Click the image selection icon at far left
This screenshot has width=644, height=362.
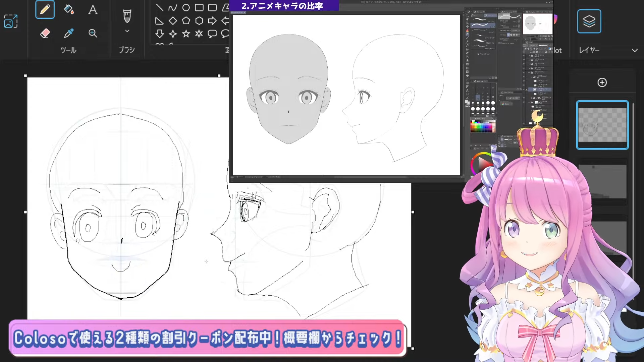tap(11, 21)
